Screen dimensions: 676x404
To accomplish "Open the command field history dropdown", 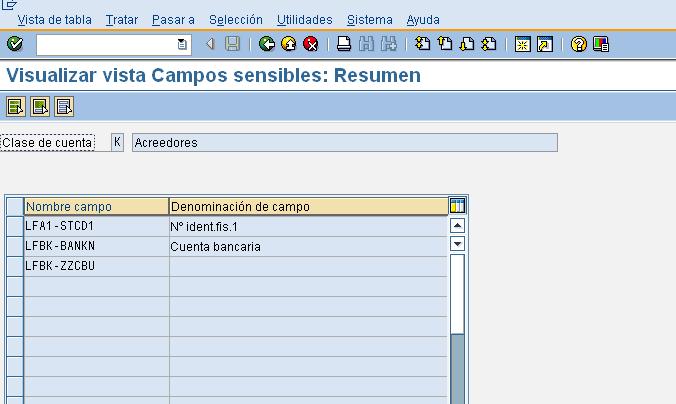I will (182, 44).
